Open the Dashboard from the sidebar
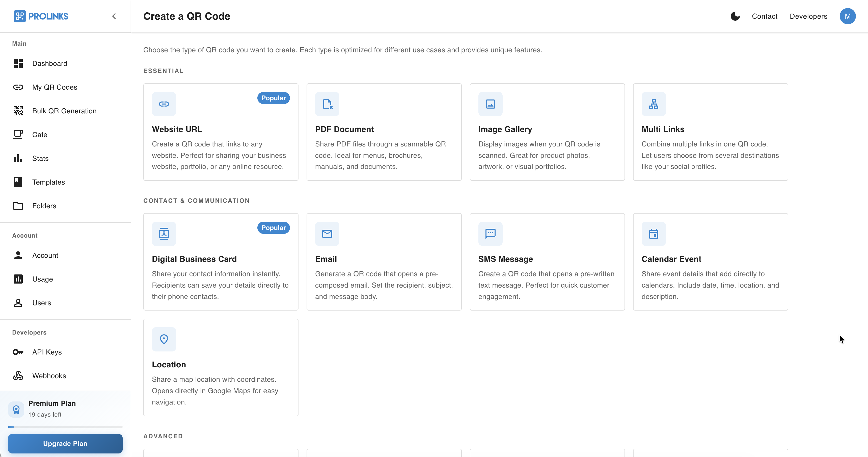The height and width of the screenshot is (457, 868). pyautogui.click(x=50, y=63)
